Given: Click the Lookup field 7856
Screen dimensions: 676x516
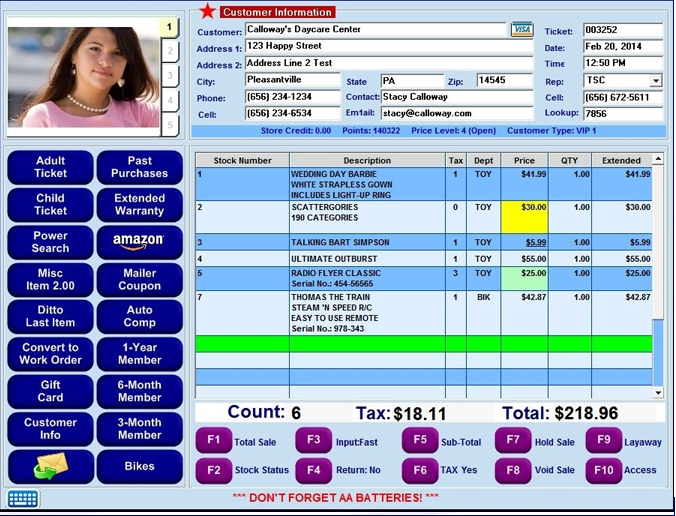Looking at the screenshot, I should pos(623,114).
